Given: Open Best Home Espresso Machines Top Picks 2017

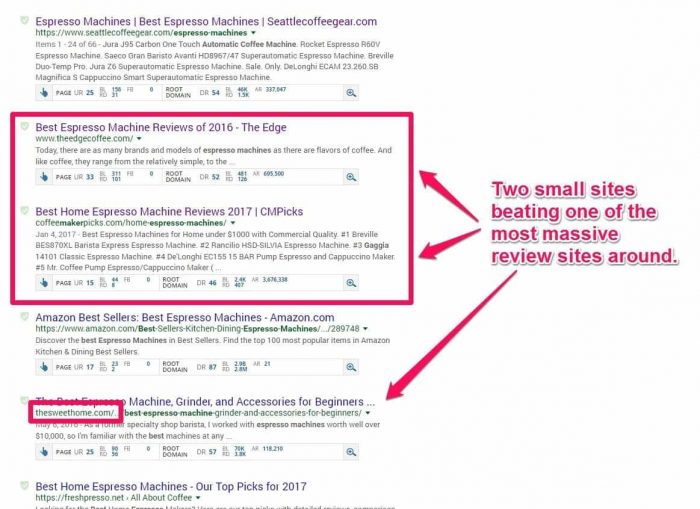Looking at the screenshot, I should click(171, 486).
